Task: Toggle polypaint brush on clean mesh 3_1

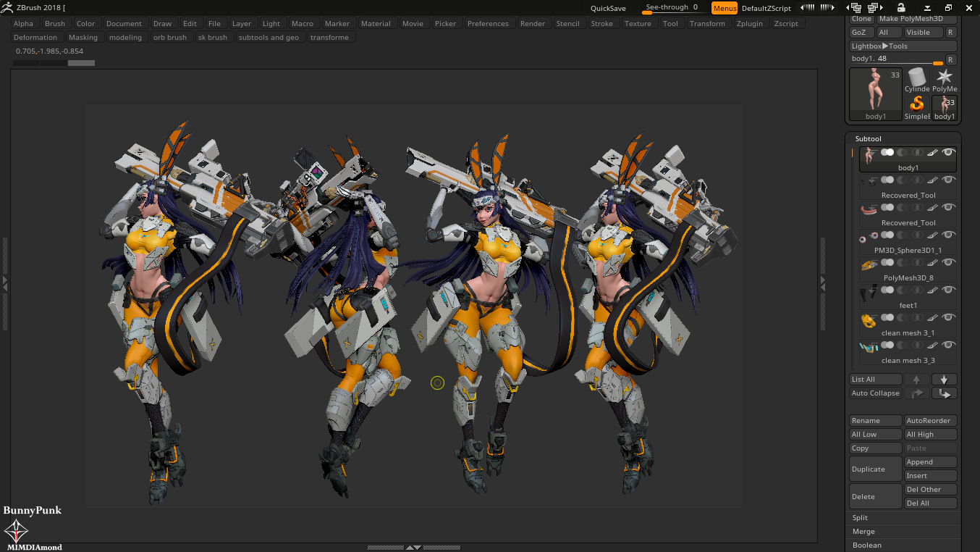Action: tap(933, 317)
